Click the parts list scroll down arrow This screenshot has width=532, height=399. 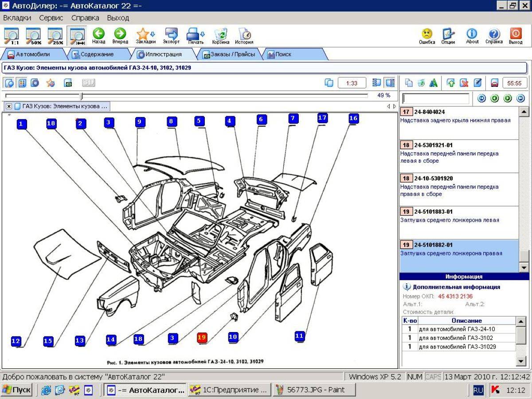pyautogui.click(x=523, y=267)
